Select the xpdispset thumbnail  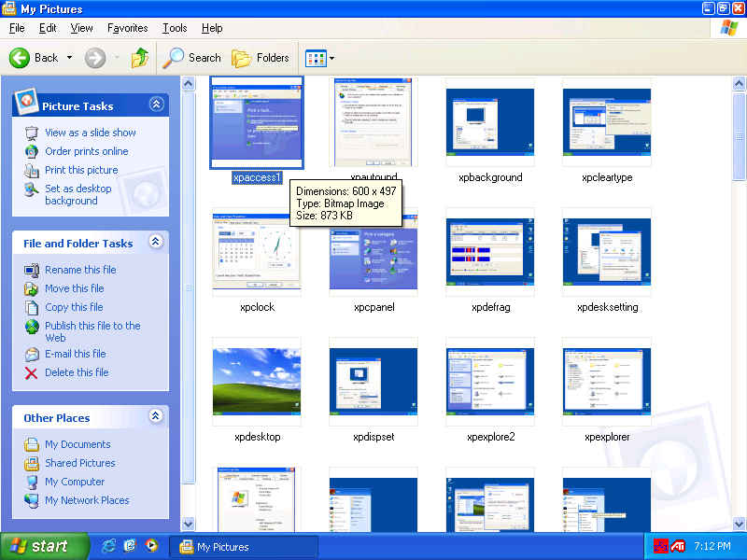[x=373, y=382]
